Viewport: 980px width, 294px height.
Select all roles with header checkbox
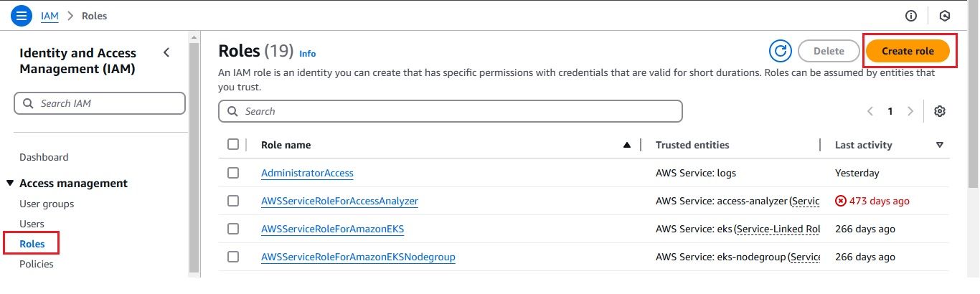(233, 144)
